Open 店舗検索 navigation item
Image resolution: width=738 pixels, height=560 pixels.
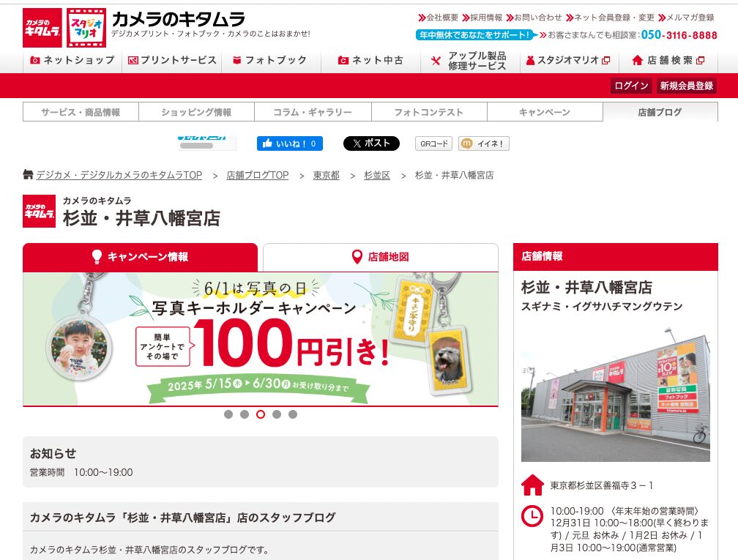coord(668,60)
